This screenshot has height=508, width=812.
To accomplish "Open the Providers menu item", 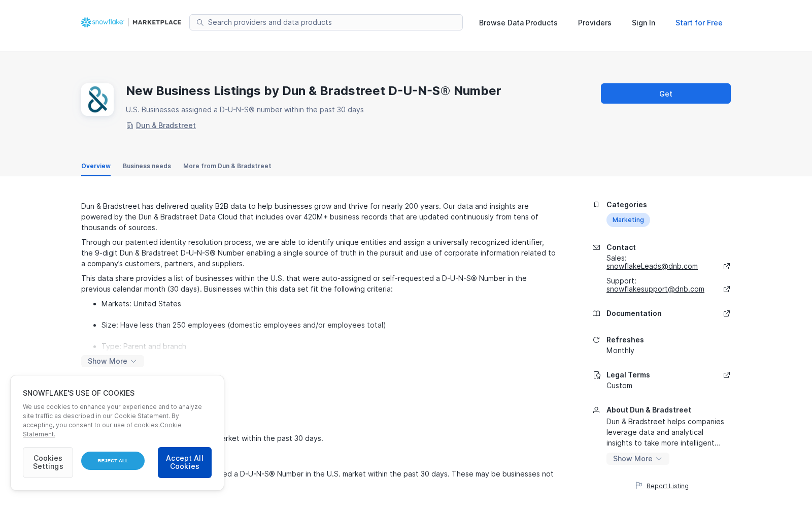I will (x=595, y=23).
